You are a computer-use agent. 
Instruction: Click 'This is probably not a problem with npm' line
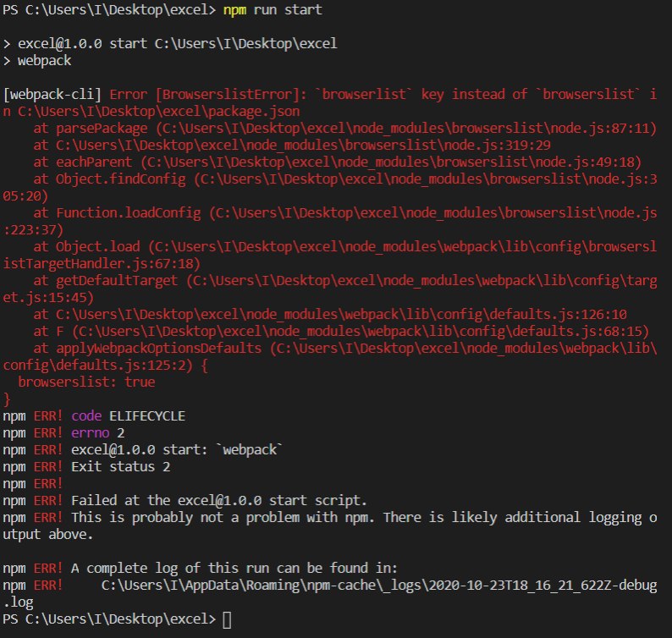[x=330, y=525]
